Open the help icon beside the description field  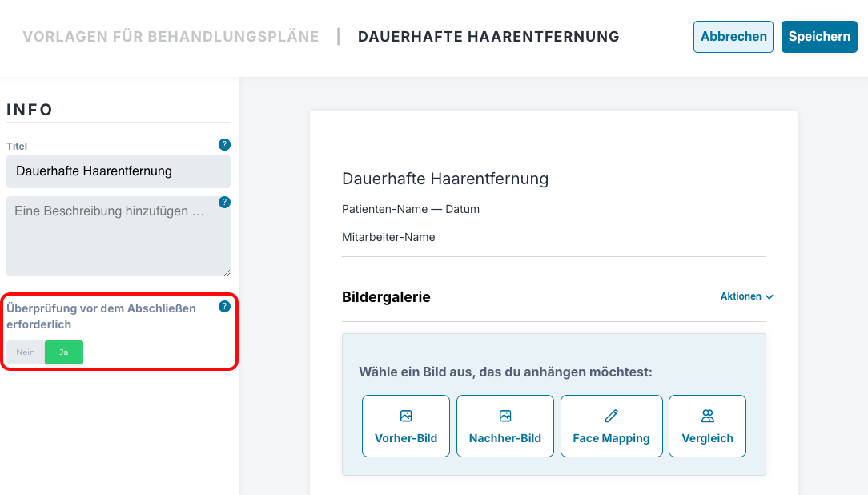[x=224, y=203]
